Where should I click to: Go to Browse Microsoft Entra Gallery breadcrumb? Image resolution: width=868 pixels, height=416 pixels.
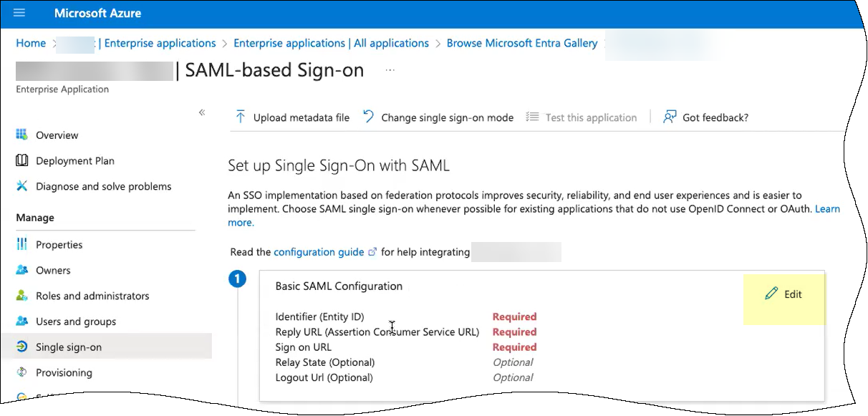click(521, 44)
